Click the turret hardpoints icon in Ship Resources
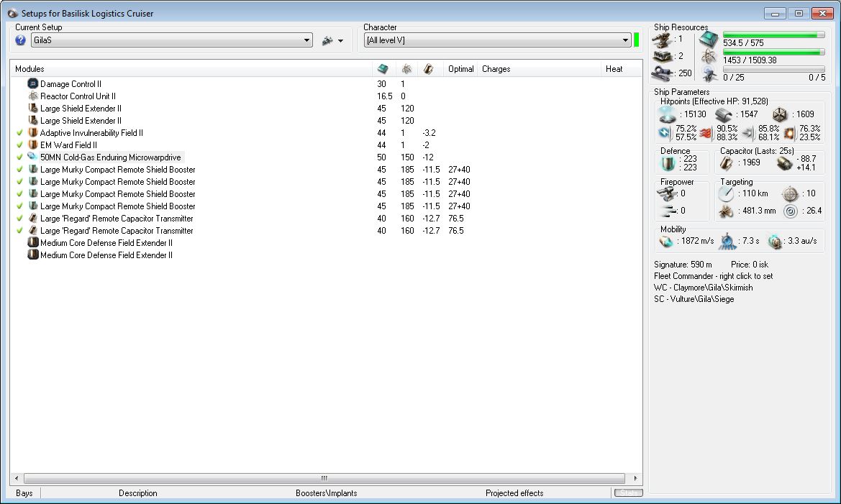The width and height of the screenshot is (841, 504). [661, 39]
